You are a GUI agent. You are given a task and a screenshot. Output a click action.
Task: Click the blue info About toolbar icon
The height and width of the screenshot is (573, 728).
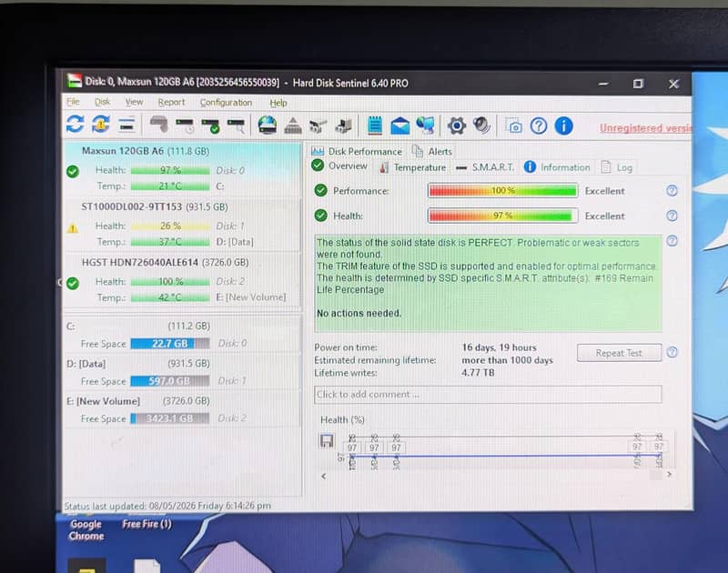pyautogui.click(x=563, y=126)
